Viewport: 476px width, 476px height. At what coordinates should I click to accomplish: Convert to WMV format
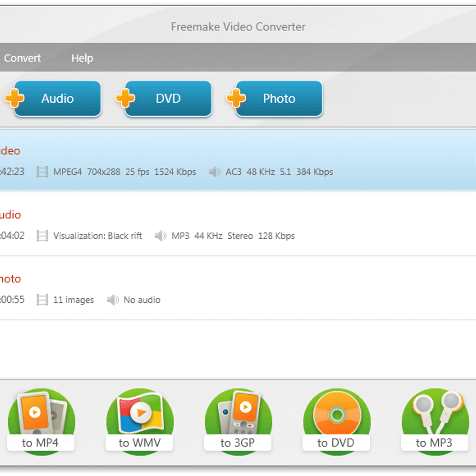[139, 422]
